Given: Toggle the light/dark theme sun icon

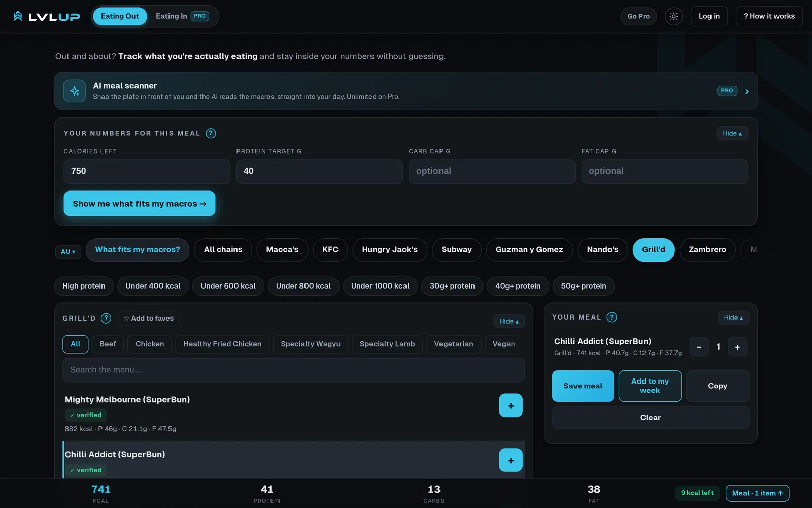Looking at the screenshot, I should [673, 16].
